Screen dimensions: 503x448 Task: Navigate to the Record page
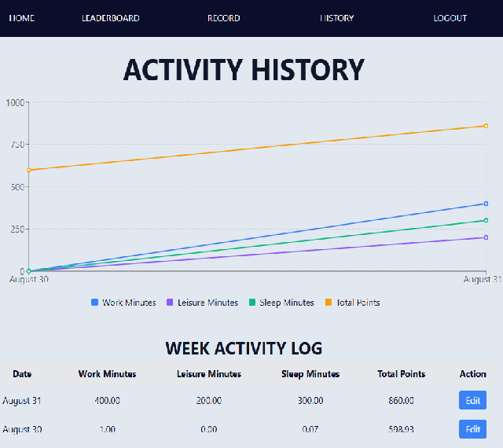pos(224,18)
